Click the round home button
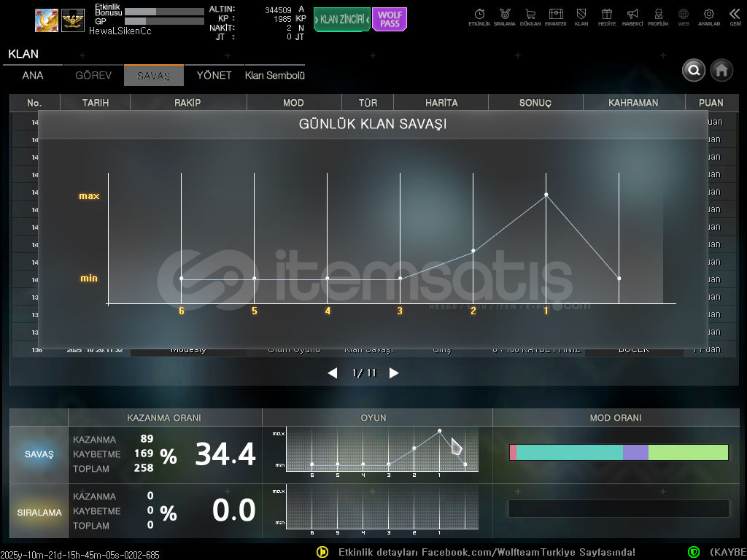The width and height of the screenshot is (747, 560). pyautogui.click(x=721, y=70)
